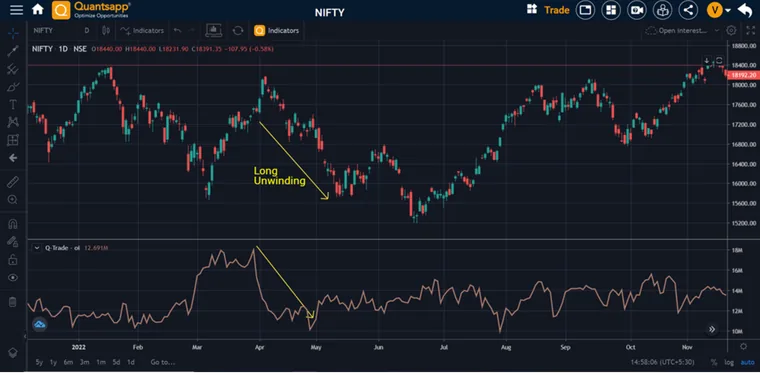The height and width of the screenshot is (378, 760).
Task: Click the white back arrow in header
Action: pos(744,10)
